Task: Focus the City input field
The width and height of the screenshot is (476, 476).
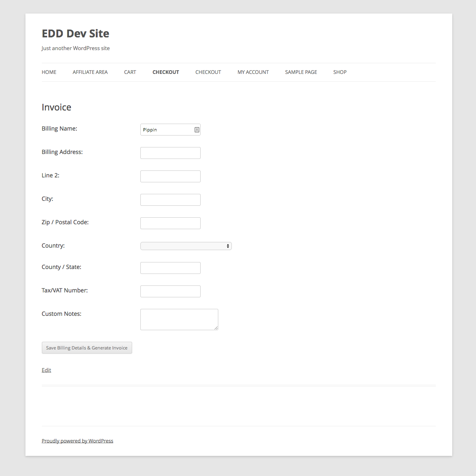Action: coord(170,200)
